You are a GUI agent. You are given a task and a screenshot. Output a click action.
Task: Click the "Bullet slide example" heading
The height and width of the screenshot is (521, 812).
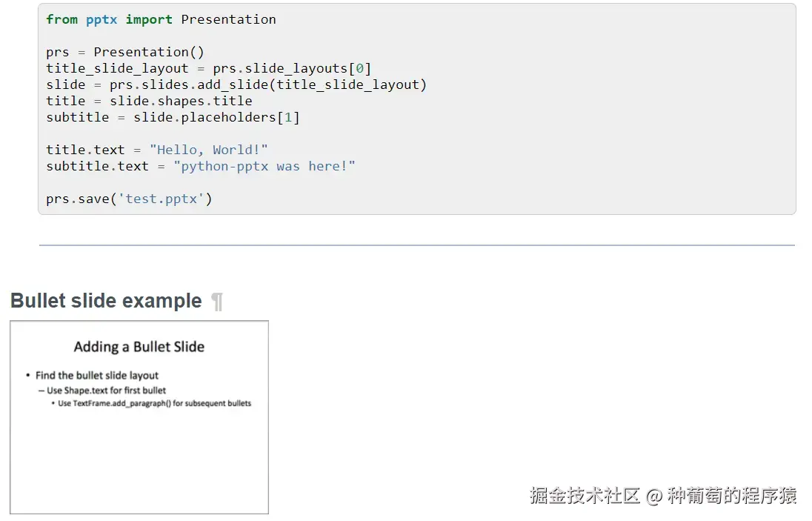pos(106,301)
